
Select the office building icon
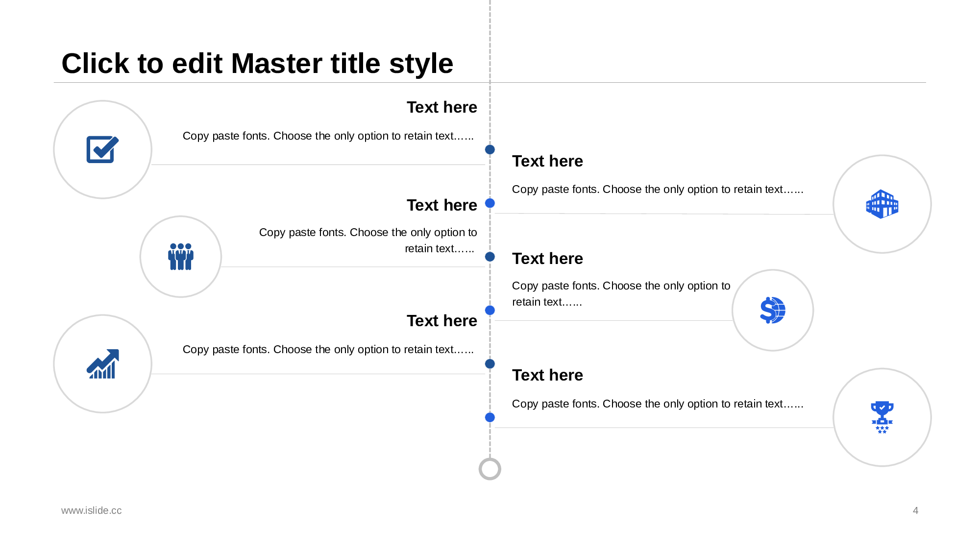882,204
